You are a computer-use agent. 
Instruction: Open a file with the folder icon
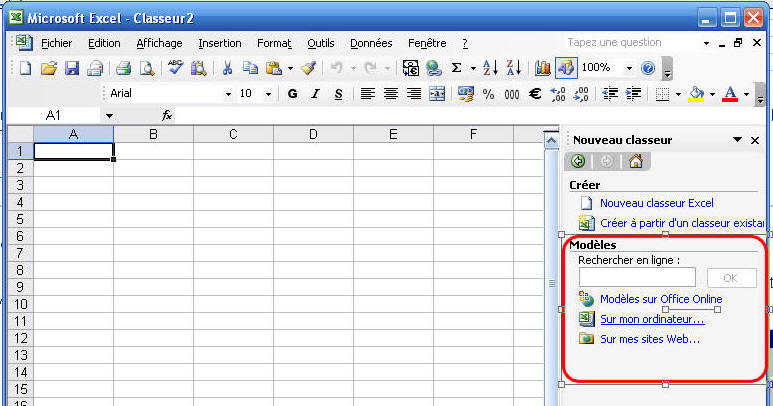(x=48, y=68)
